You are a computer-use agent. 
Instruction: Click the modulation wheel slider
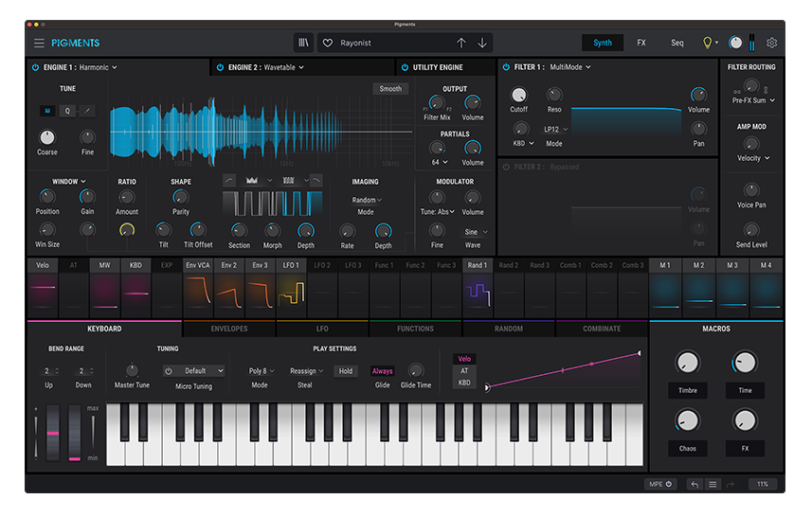75,433
